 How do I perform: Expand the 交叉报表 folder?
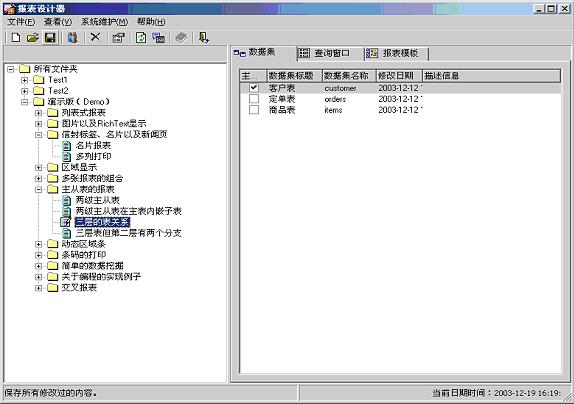pos(38,288)
